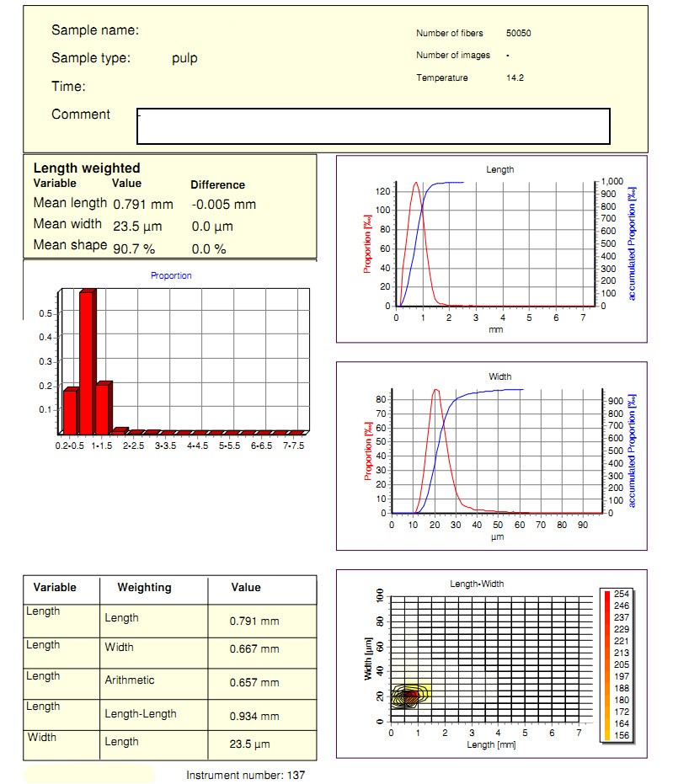Select the Length-Length value 0.934 mm
673x784 pixels.
pyautogui.click(x=254, y=716)
